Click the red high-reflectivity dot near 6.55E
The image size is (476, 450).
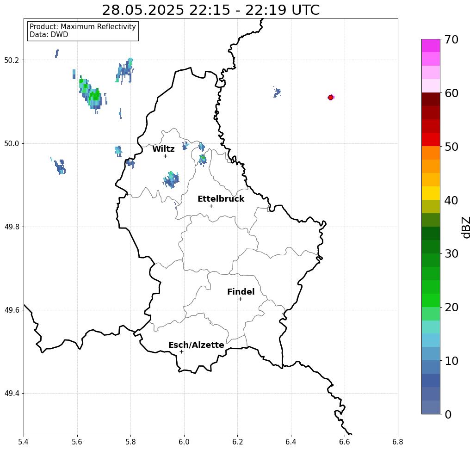point(331,98)
